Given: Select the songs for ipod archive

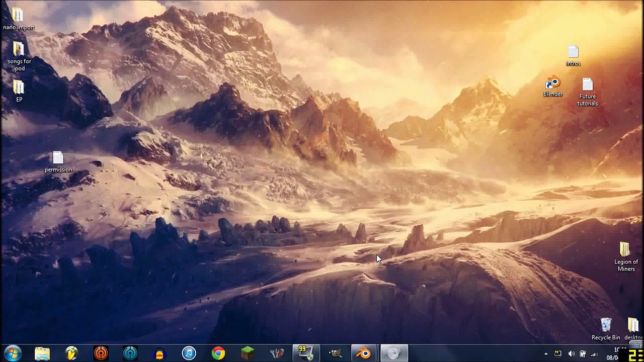Looking at the screenshot, I should tap(18, 49).
